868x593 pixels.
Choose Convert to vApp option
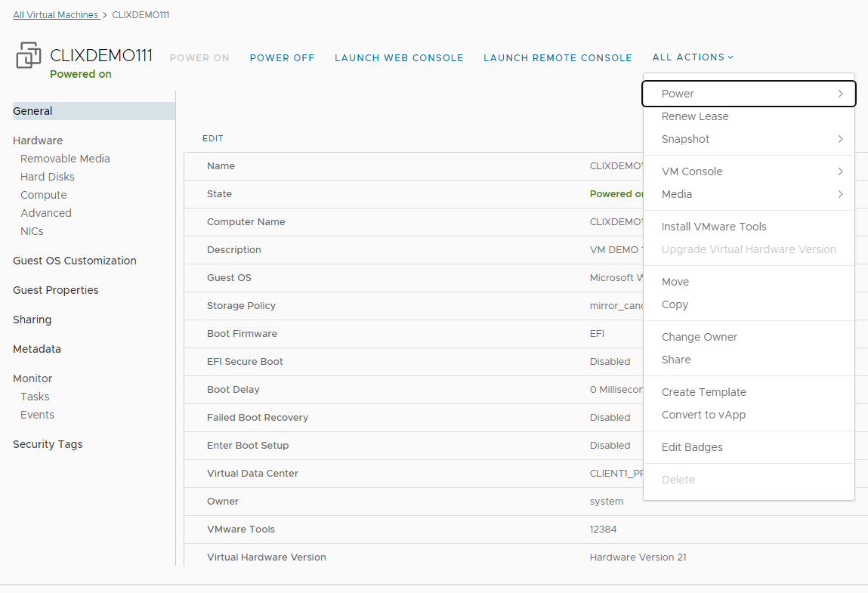point(703,415)
